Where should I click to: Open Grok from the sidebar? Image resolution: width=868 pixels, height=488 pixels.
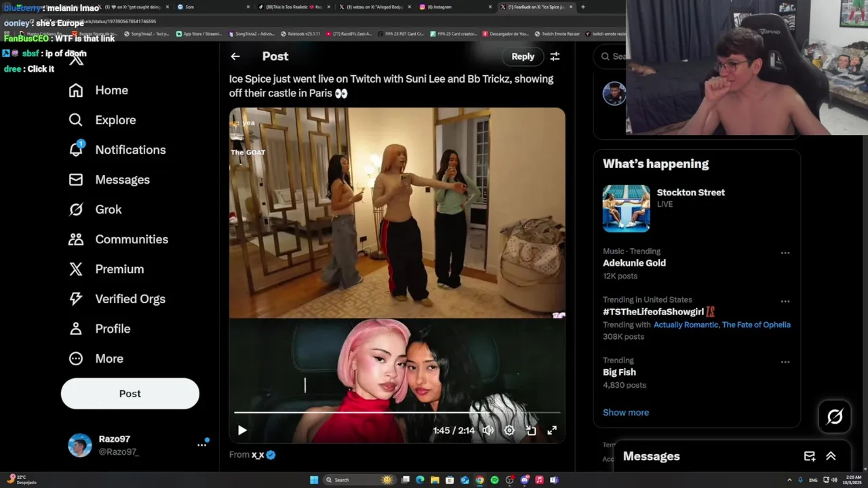(95, 209)
